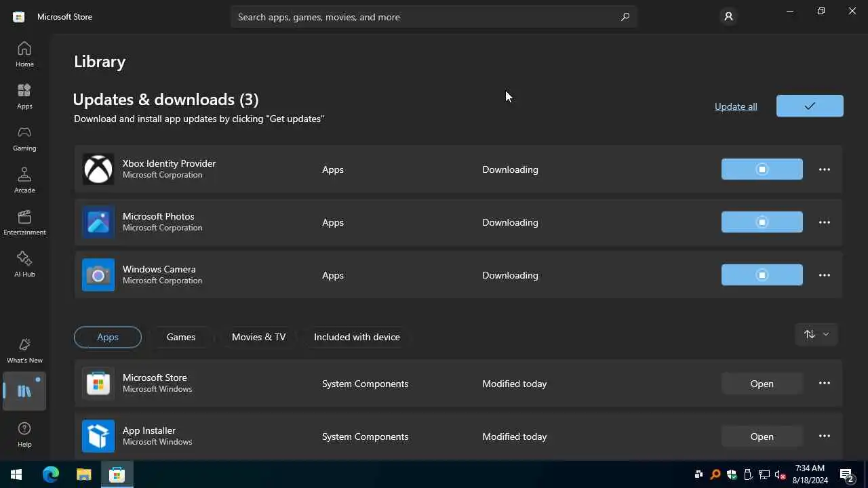The image size is (868, 488).
Task: Open Help in the sidebar
Action: 24,434
